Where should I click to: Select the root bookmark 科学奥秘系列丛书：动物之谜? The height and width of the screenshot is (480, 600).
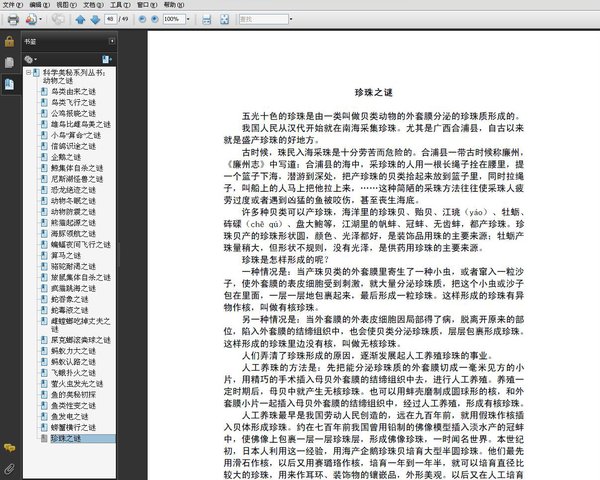[73, 77]
